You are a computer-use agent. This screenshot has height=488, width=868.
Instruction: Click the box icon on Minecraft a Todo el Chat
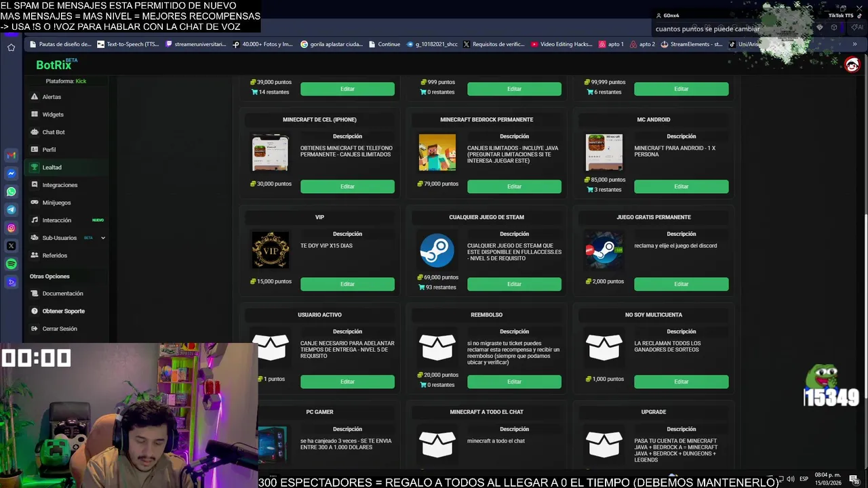[x=437, y=445]
